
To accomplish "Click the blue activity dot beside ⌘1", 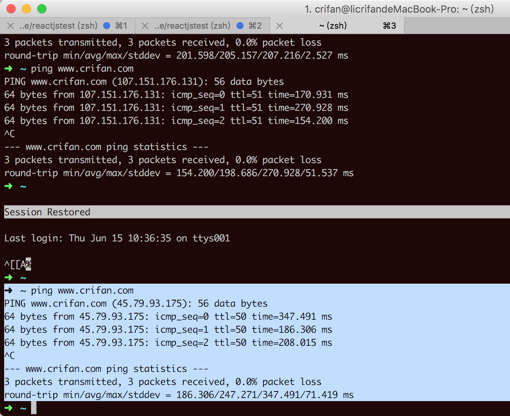I will [107, 26].
